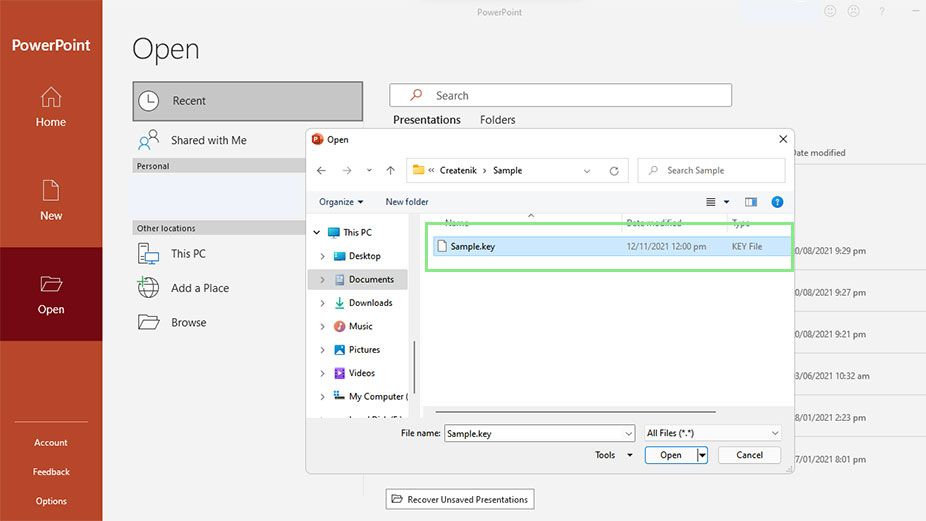This screenshot has height=521, width=926.
Task: Expand the Downloads tree node
Action: [x=322, y=303]
